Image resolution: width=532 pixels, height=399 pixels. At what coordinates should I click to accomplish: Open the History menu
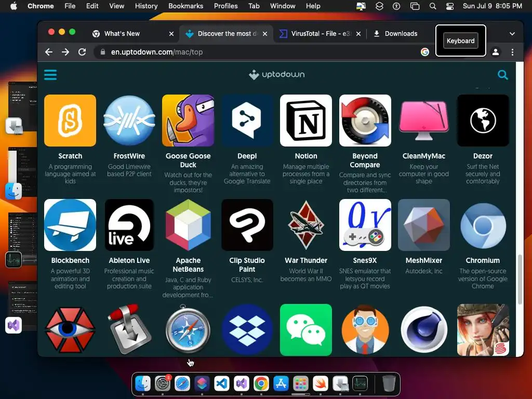(x=146, y=6)
